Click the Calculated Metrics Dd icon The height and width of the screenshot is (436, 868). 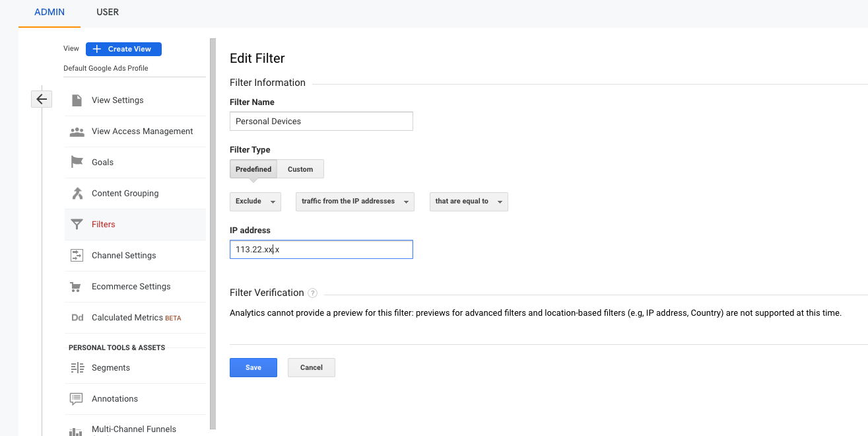click(77, 318)
